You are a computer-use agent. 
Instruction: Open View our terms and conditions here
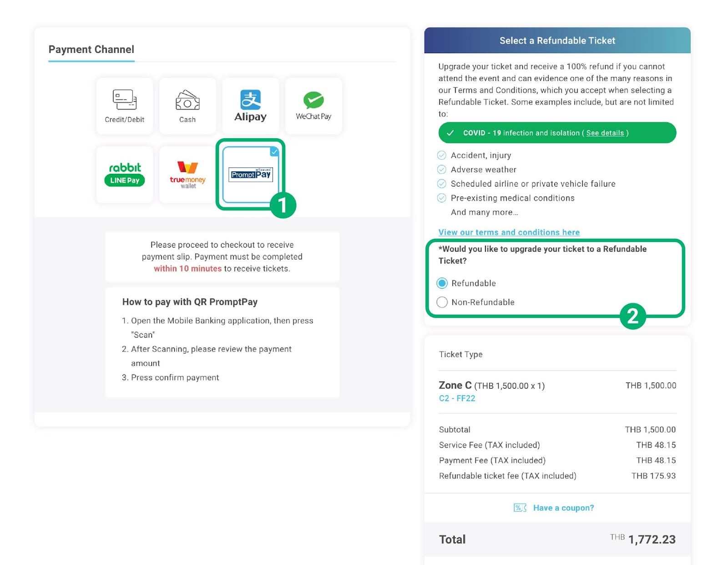coord(509,232)
